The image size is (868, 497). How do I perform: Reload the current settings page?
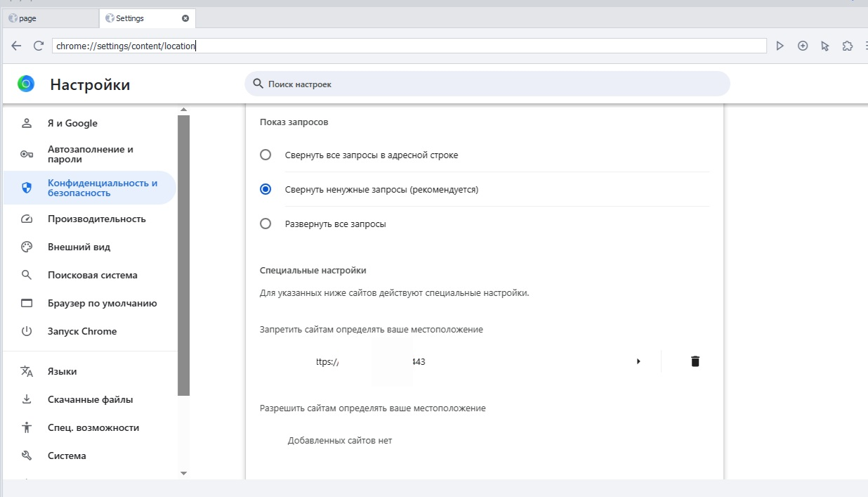(x=39, y=46)
